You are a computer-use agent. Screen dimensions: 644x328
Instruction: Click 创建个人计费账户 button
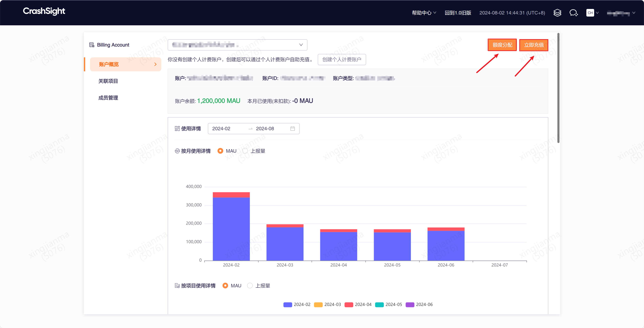[x=342, y=59]
